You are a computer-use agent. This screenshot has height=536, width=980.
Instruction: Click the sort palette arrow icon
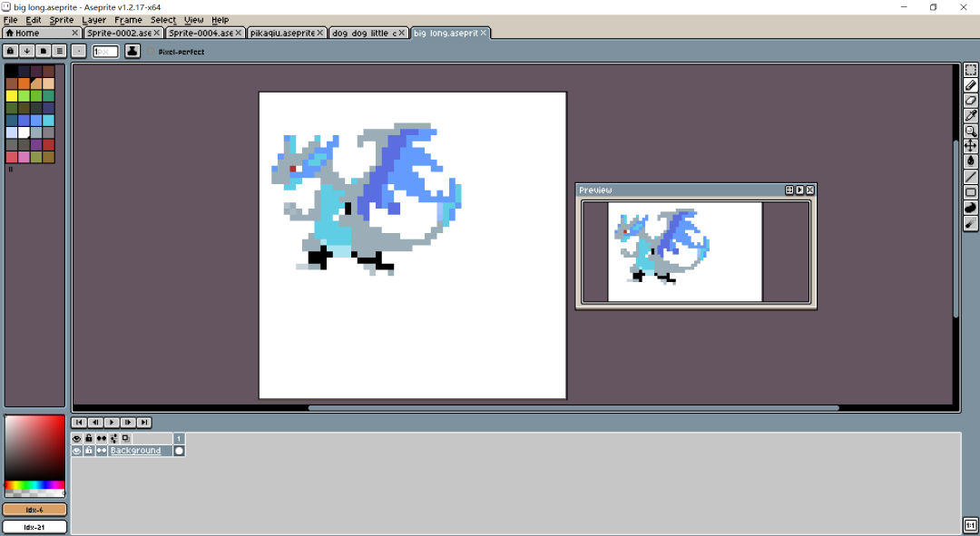pos(27,51)
